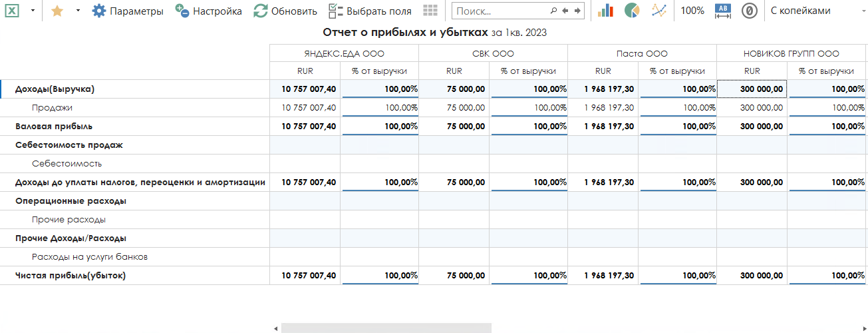The width and height of the screenshot is (868, 333).
Task: Show the bar chart view
Action: coord(605,11)
